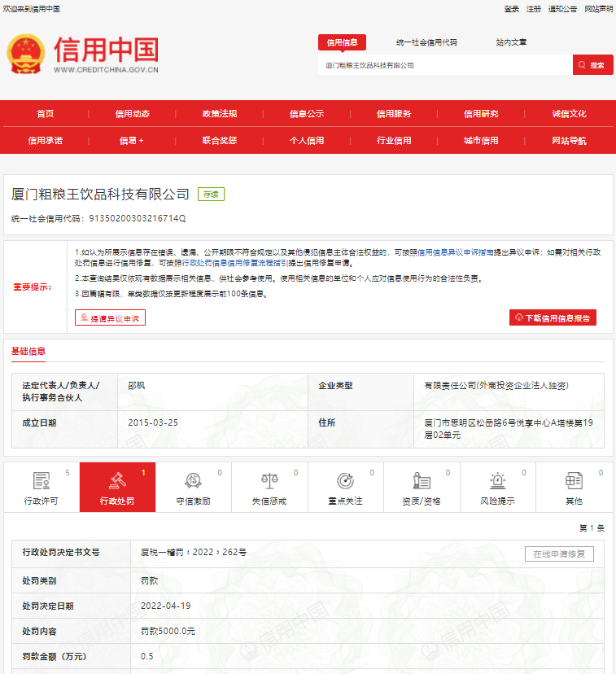This screenshot has width=616, height=674.
Task: Open the 城市信用 menu item
Action: pyautogui.click(x=481, y=141)
